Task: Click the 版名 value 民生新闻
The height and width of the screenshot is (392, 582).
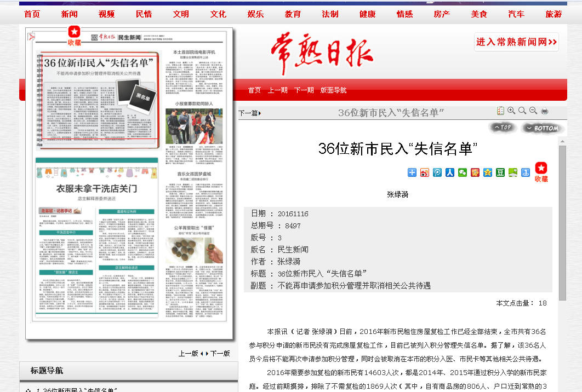Action: (x=293, y=250)
